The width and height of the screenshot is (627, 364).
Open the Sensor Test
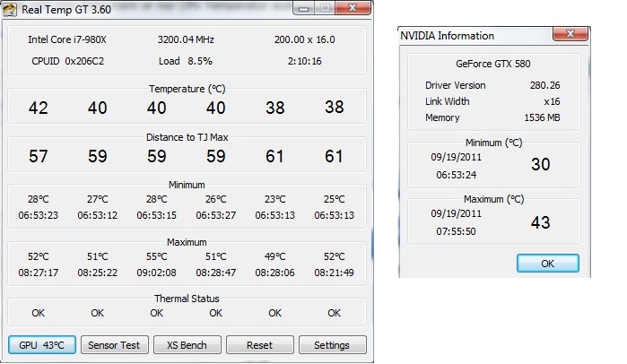coord(114,345)
